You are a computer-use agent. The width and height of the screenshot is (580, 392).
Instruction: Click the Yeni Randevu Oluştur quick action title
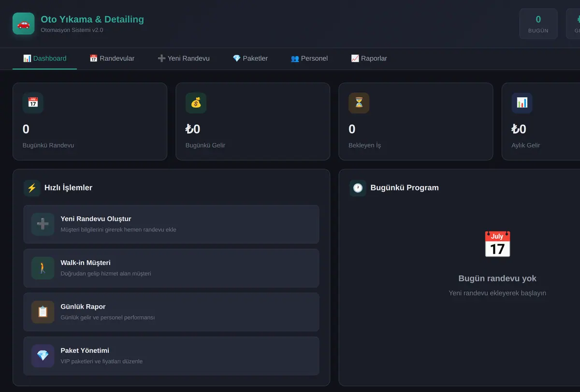(96, 219)
